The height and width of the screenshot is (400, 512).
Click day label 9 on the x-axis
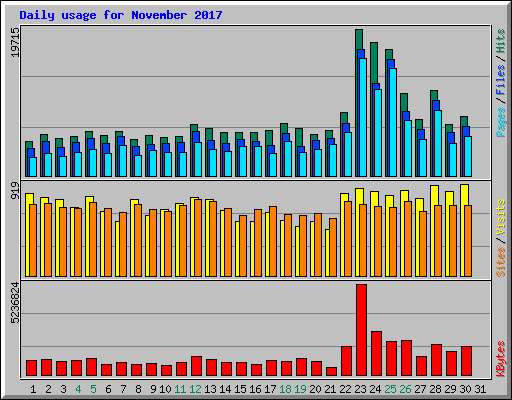153,389
